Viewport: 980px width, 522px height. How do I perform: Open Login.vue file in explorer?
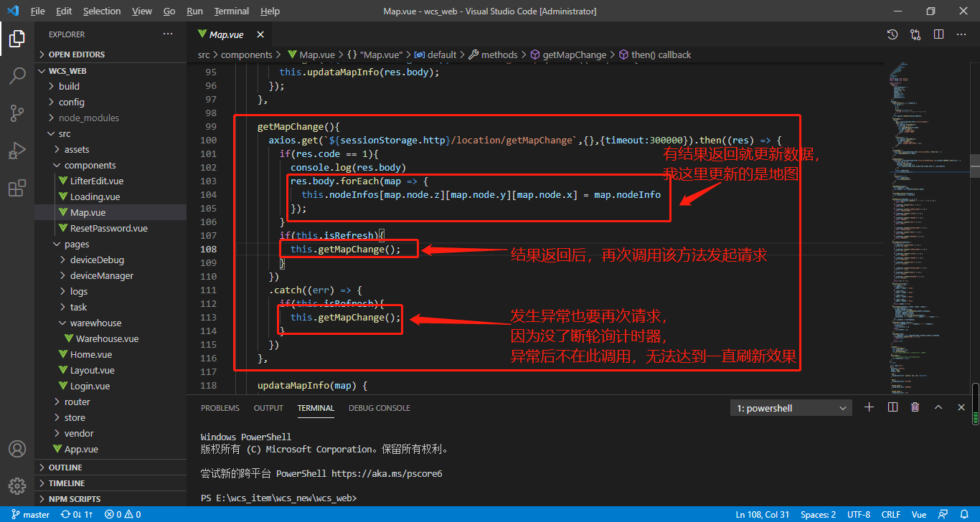[x=110, y=386]
